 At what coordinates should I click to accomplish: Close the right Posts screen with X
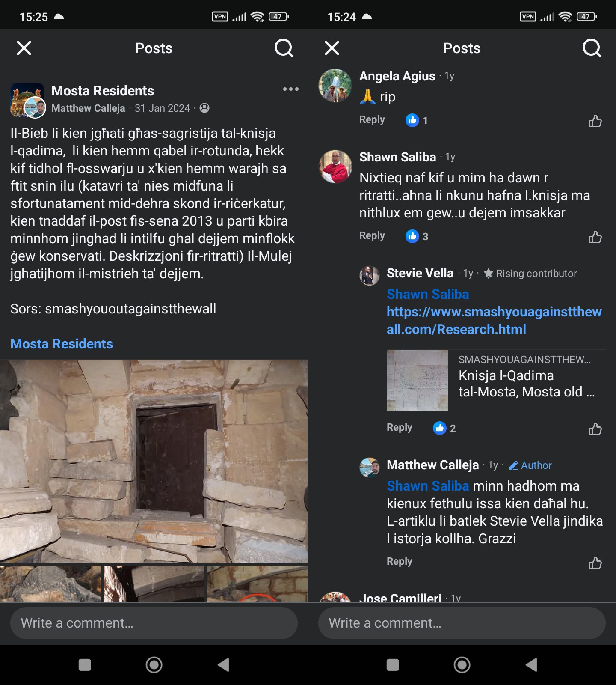tap(332, 48)
